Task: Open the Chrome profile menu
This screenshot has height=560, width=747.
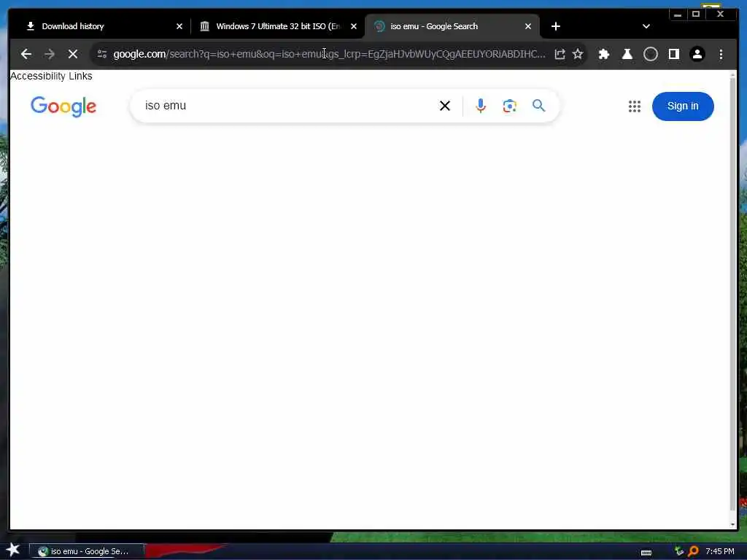Action: click(697, 54)
